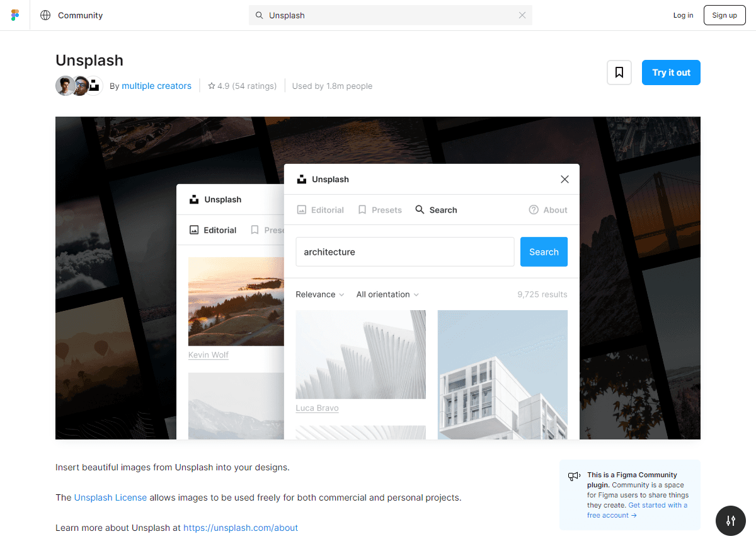Click the Unsplash page title heading

pyautogui.click(x=89, y=61)
